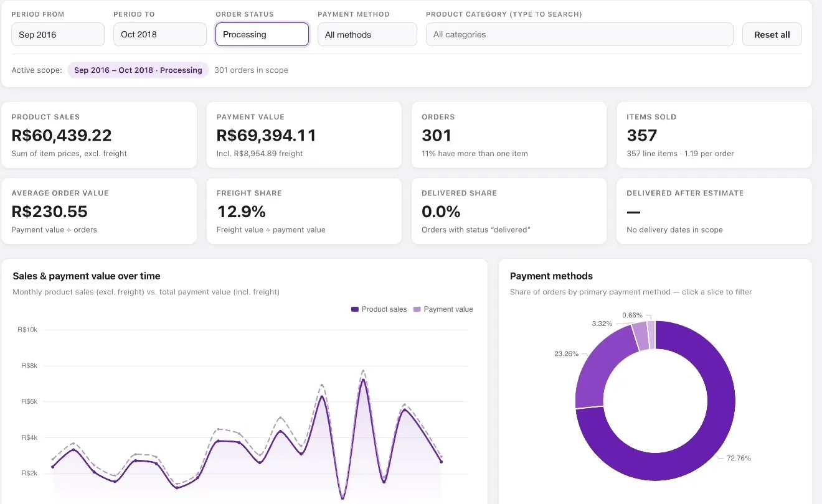Click the Delivered Share value 0.0%

[441, 212]
